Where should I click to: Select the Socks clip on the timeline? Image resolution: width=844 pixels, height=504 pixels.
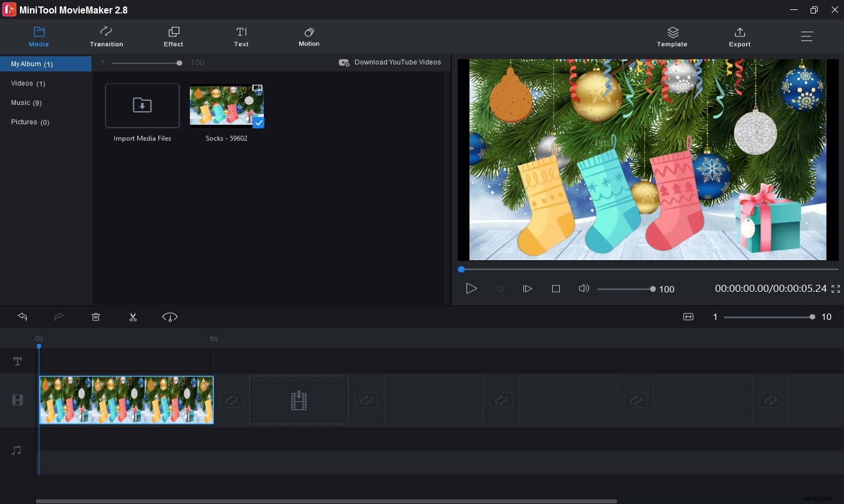(x=126, y=400)
